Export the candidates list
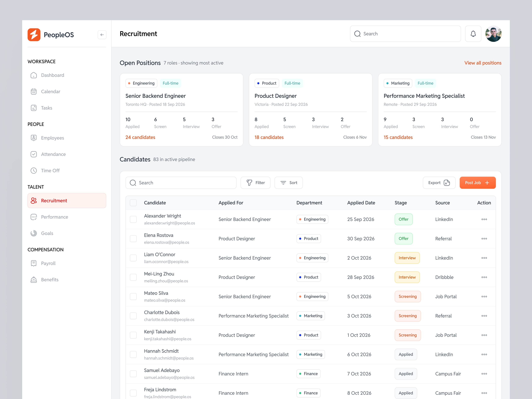Viewport: 532px width, 399px height. point(439,183)
